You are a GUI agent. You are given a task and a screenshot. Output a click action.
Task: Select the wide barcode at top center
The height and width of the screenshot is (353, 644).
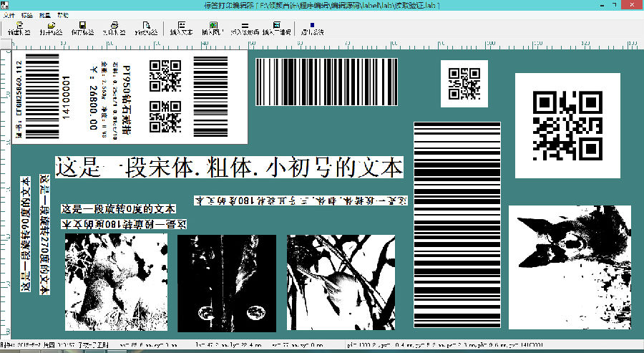pyautogui.click(x=326, y=82)
